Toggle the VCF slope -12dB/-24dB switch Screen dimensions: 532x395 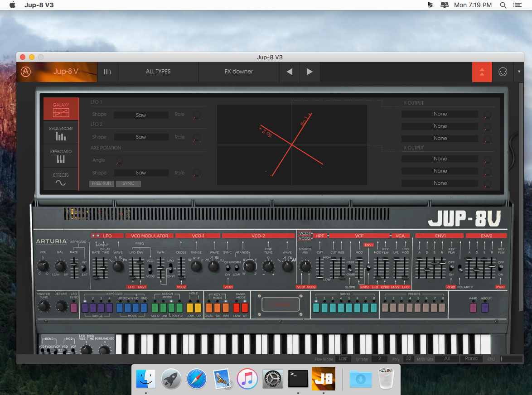[349, 268]
